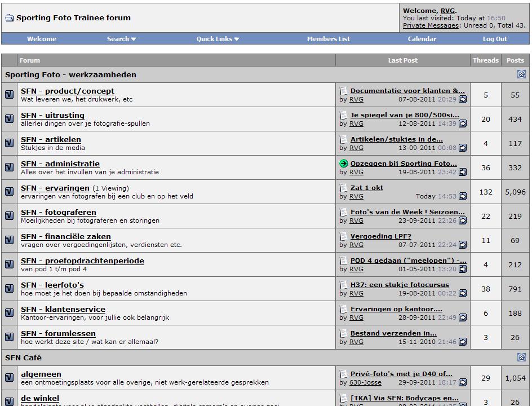Collapse Sporting Foto - werkzaamheden category
This screenshot has height=406, width=532.
coord(521,74)
